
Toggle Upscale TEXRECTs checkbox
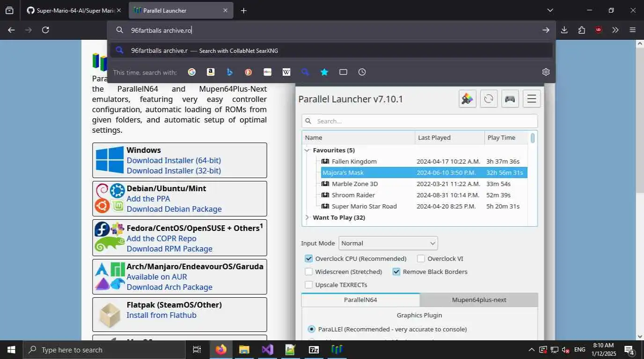[308, 285]
